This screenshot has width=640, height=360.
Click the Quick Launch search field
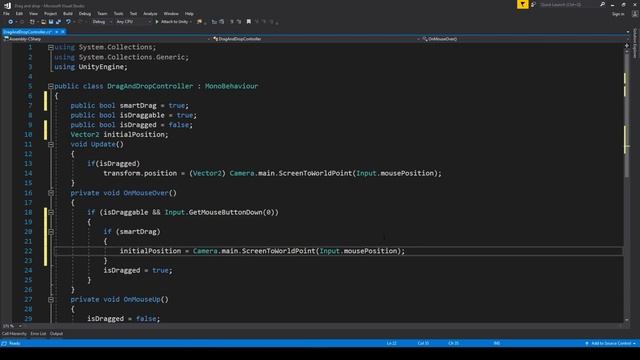pyautogui.click(x=569, y=4)
